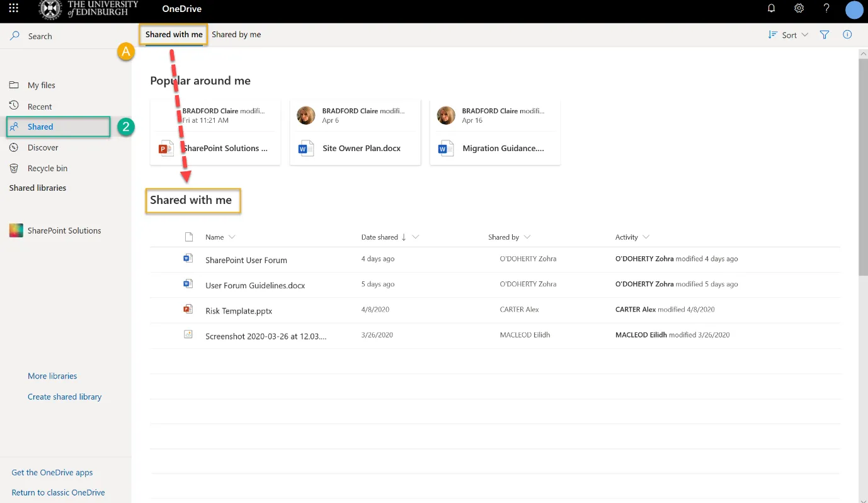The width and height of the screenshot is (868, 503).
Task: Open the Discover section icon
Action: (13, 147)
